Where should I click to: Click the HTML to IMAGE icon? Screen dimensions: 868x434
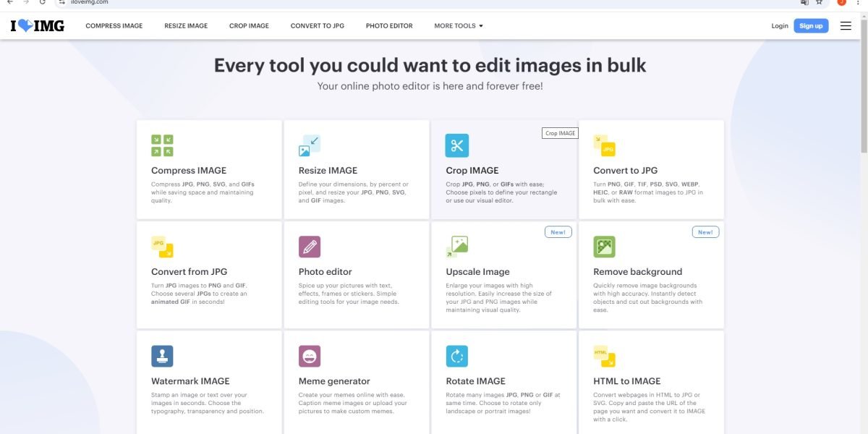pos(604,356)
